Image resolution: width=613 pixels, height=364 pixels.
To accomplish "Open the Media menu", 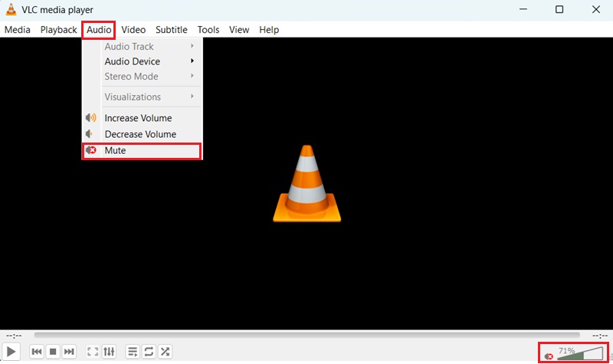I will [x=17, y=30].
